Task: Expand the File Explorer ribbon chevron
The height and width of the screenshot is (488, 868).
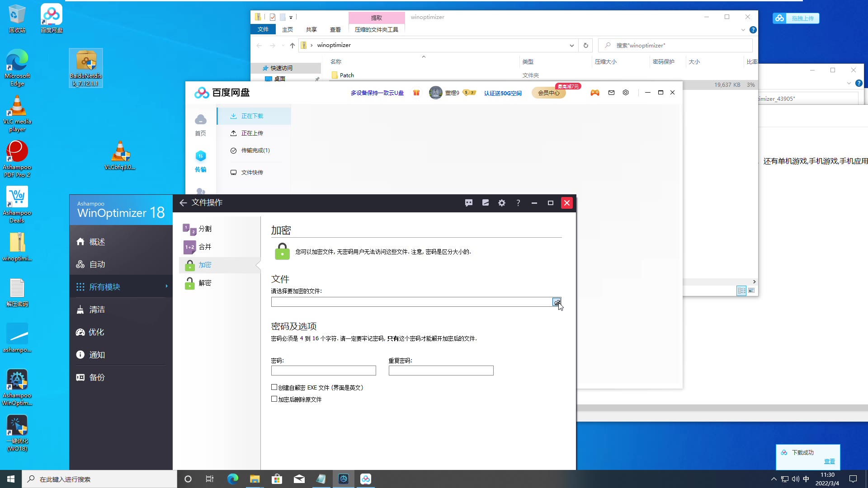Action: click(x=743, y=30)
